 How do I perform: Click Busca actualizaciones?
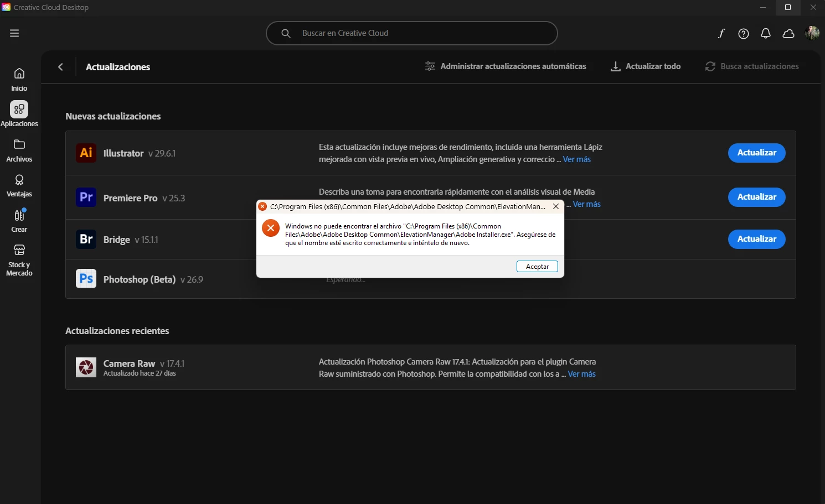click(x=752, y=66)
